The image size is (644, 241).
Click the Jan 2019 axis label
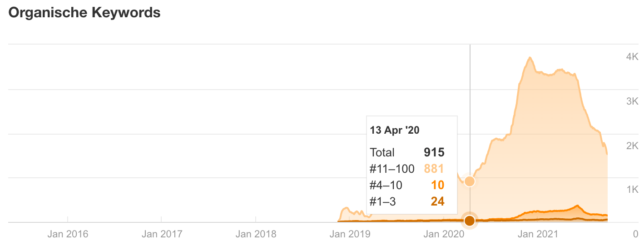click(350, 234)
